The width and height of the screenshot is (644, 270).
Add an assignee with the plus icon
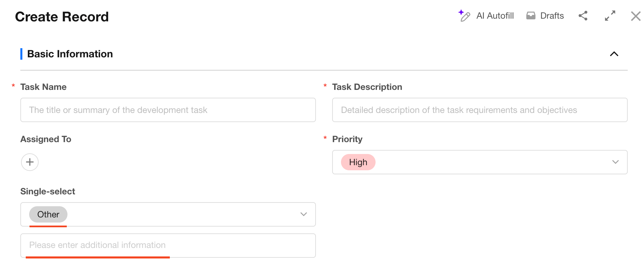30,162
